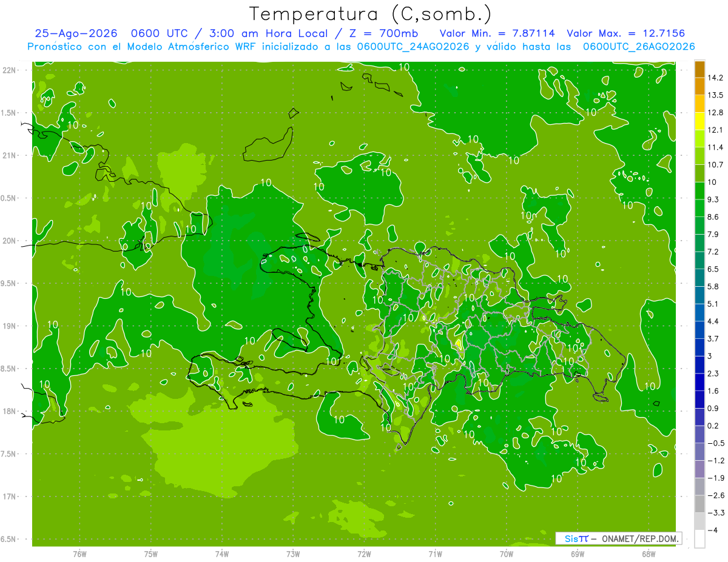
Task: Click the 17N latitude axis label
Action: [x=10, y=497]
